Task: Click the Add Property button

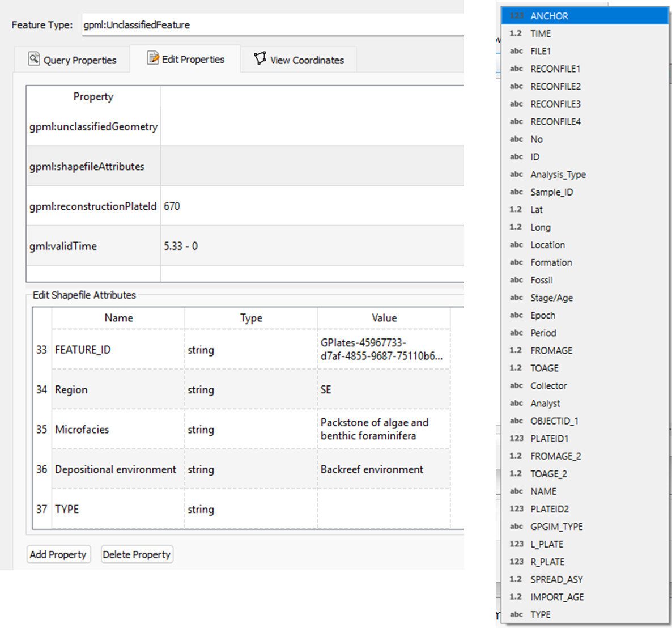Action: pos(58,554)
